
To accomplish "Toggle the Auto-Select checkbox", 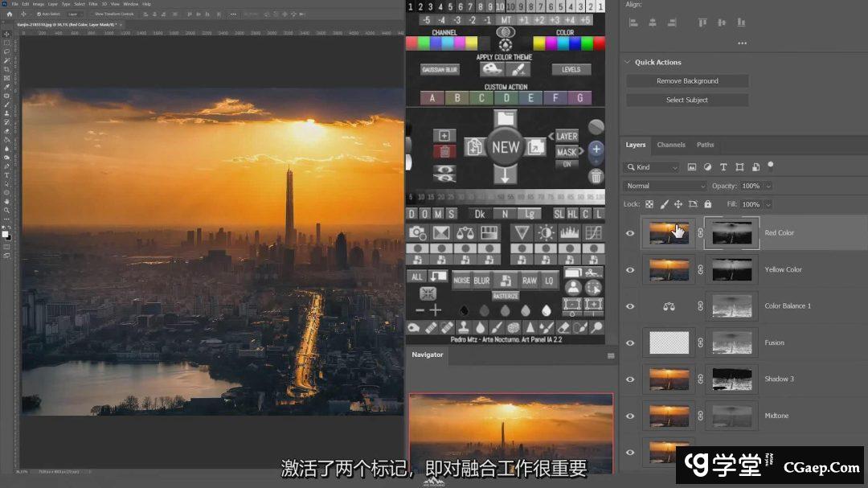I will tap(39, 14).
